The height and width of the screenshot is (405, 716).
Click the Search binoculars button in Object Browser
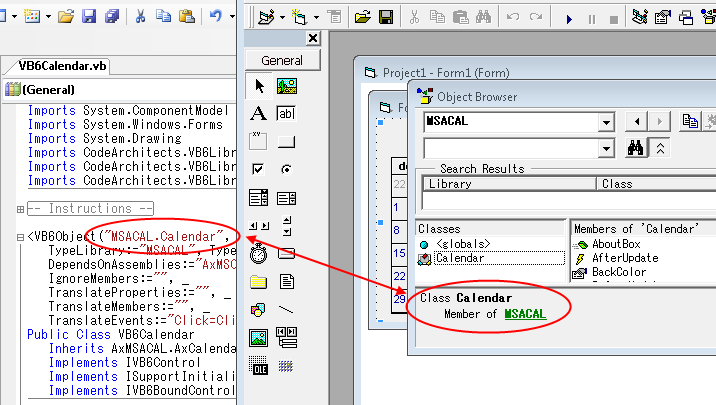[636, 148]
